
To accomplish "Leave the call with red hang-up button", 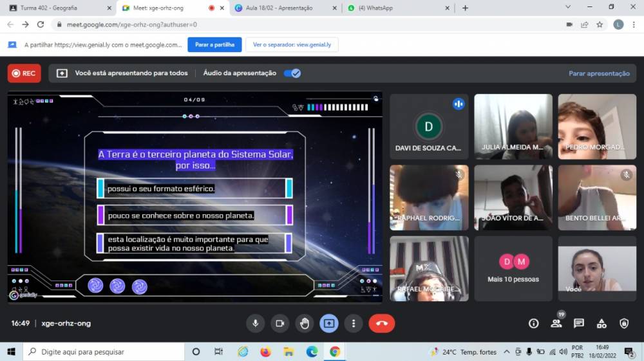I will pyautogui.click(x=382, y=323).
